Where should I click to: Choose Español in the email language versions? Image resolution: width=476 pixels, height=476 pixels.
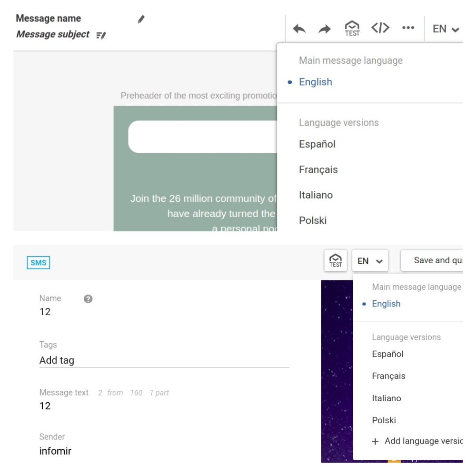317,144
